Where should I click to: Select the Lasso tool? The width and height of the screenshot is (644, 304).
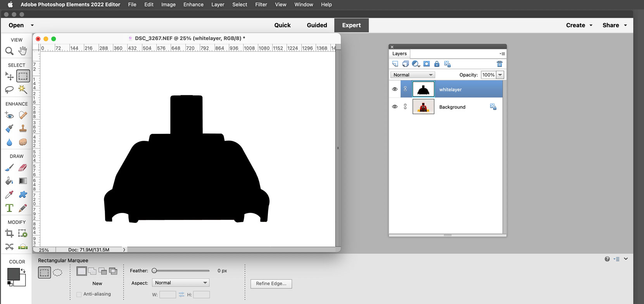point(9,90)
